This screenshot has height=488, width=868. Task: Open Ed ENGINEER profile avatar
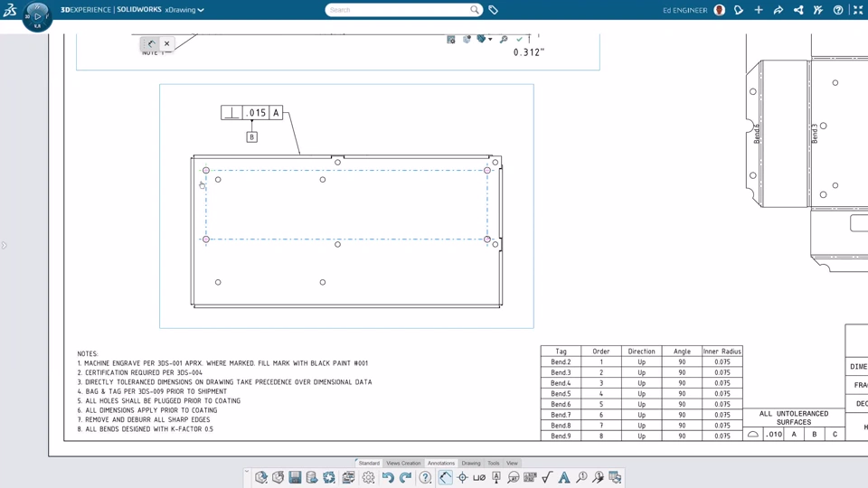719,10
